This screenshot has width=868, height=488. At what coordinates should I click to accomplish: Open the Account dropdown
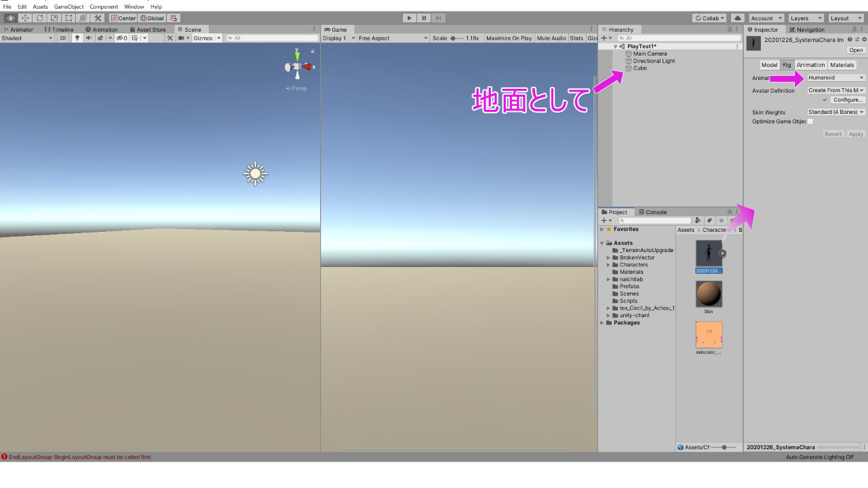pos(766,18)
